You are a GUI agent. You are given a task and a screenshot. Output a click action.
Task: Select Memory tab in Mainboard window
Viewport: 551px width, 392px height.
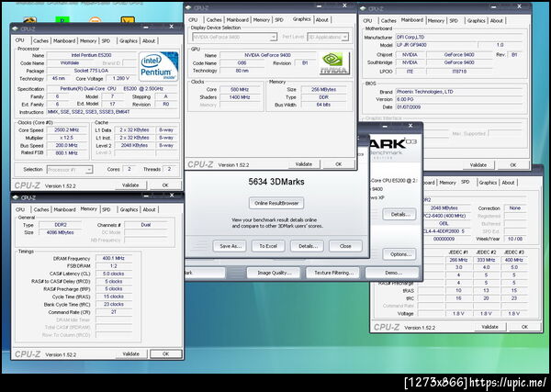click(x=435, y=21)
